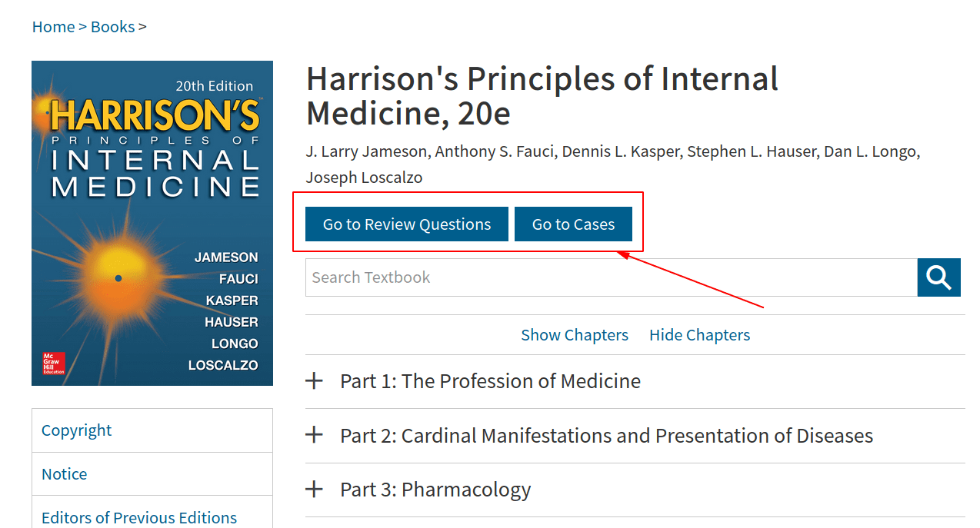Click the magnifying glass search icon
This screenshot has width=980, height=528.
(x=939, y=277)
